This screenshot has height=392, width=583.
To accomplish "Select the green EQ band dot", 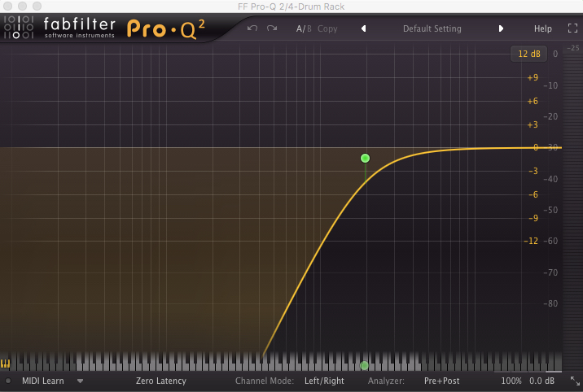I will click(x=365, y=159).
